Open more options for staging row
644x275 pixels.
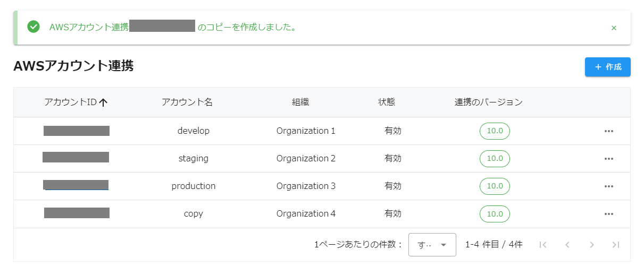tap(609, 159)
